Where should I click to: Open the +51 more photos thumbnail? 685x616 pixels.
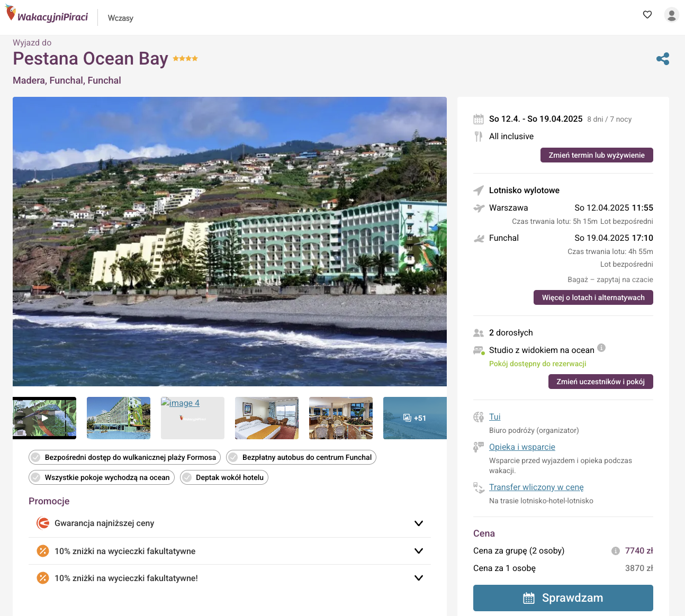(415, 418)
